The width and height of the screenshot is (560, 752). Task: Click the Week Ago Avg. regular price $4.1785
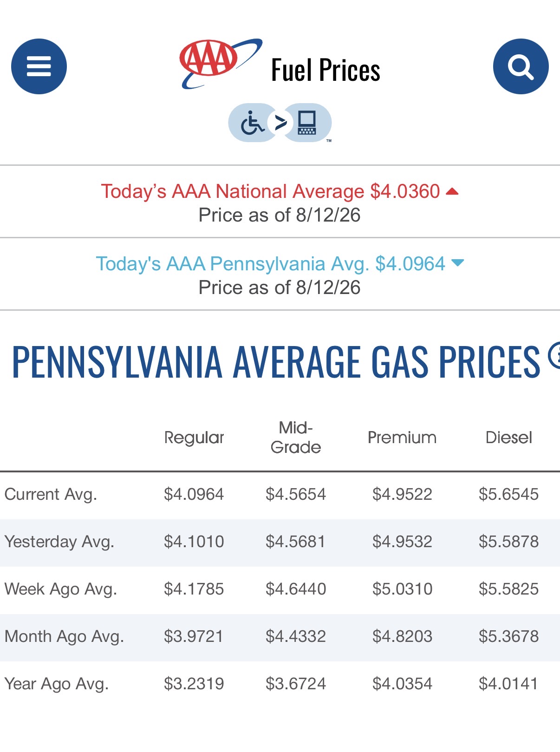194,589
